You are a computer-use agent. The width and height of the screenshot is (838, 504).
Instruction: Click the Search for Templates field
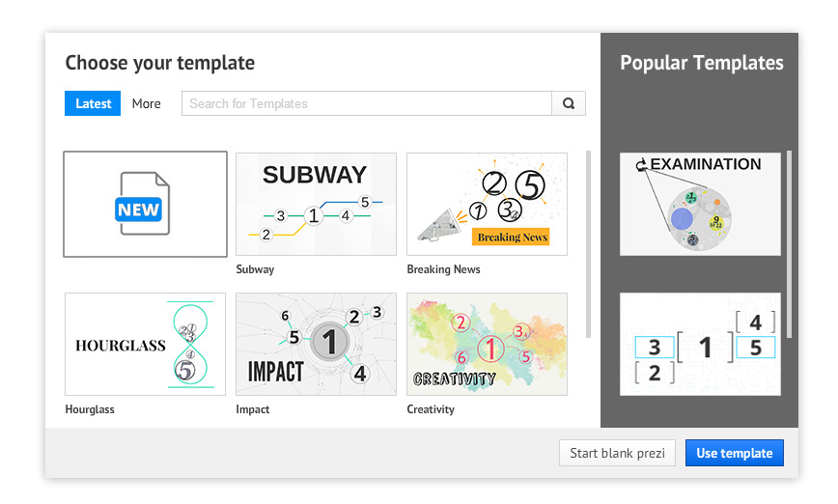pos(367,103)
